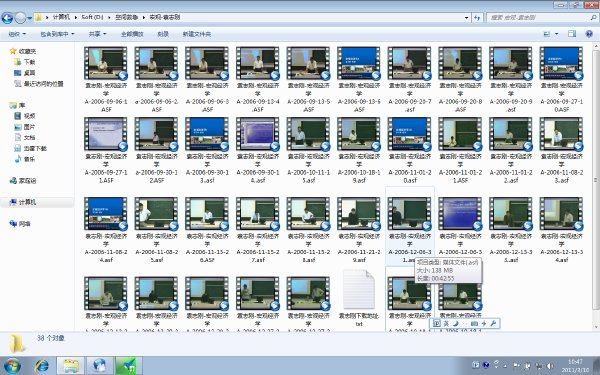Open 桌面 (Desktop) in navigation pane
Screen dimensions: 600x375
[25, 73]
